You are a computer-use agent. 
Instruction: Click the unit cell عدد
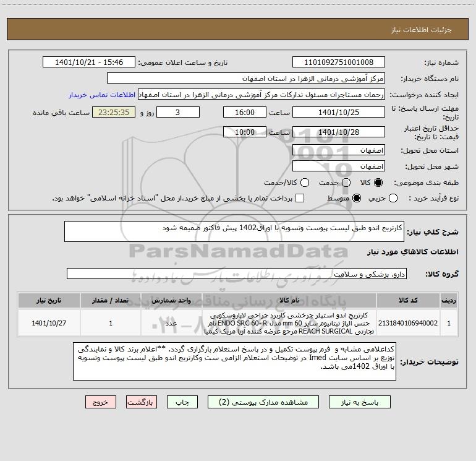pyautogui.click(x=171, y=323)
